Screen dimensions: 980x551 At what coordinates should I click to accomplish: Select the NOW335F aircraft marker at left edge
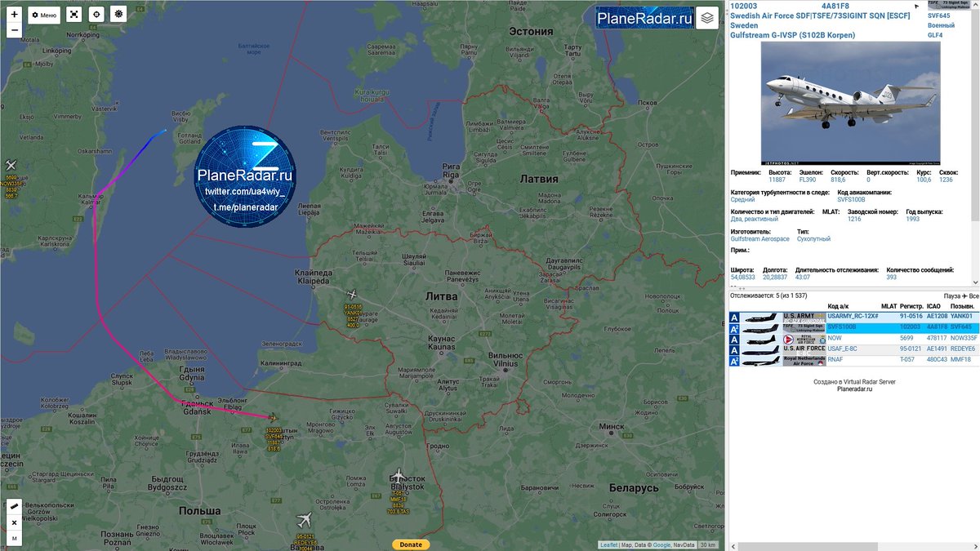(11, 166)
